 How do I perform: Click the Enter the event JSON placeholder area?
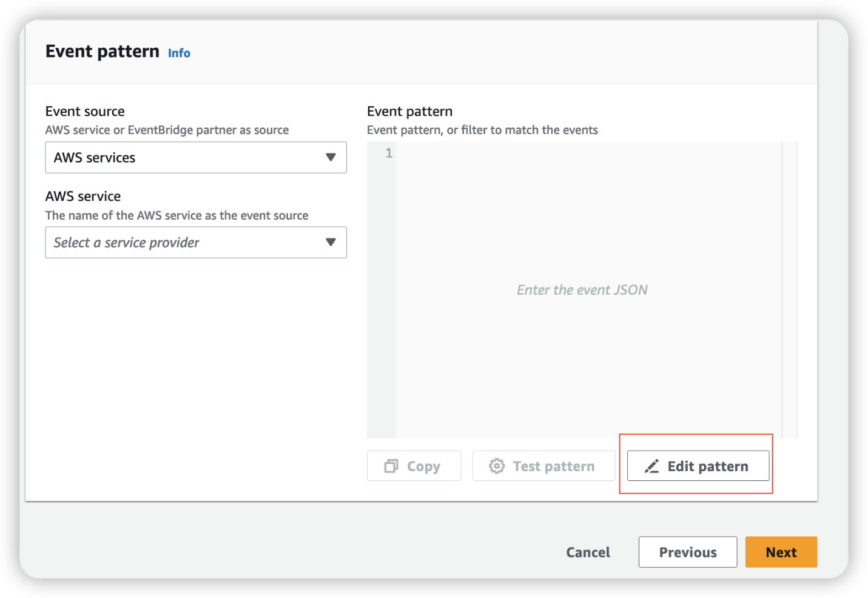582,289
